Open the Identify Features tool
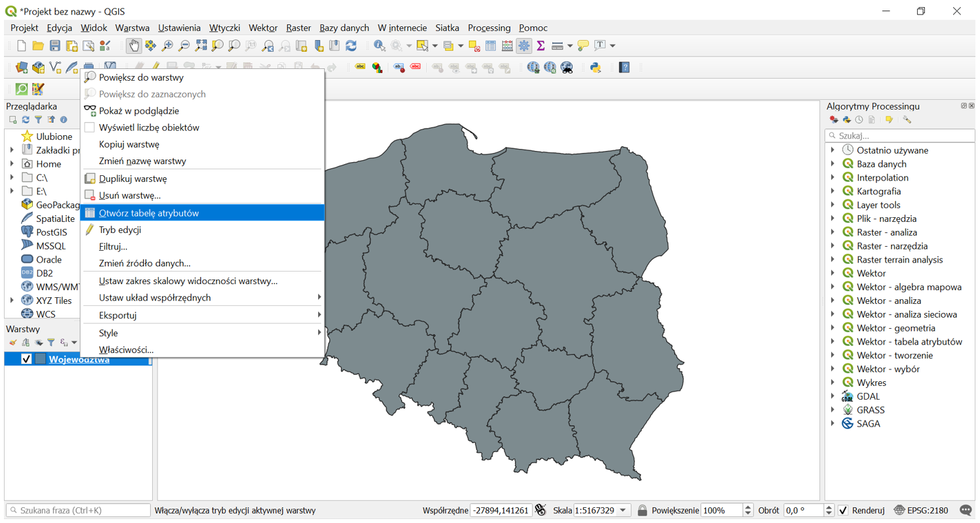 380,45
